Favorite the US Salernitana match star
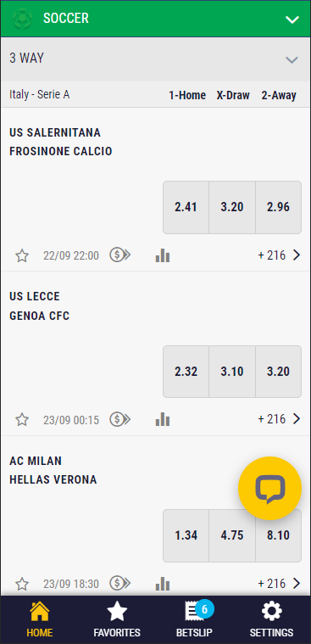Viewport: 311px width, 644px height. pyautogui.click(x=22, y=256)
